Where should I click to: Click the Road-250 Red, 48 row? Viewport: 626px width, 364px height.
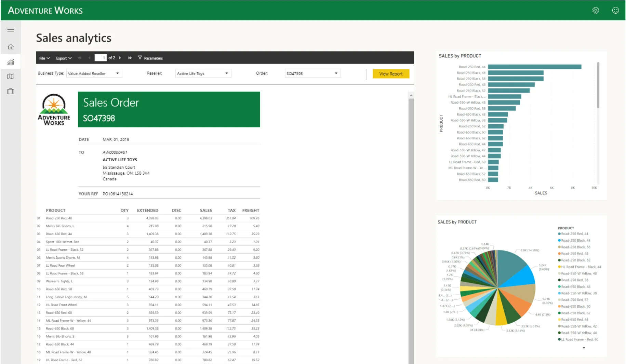[x=148, y=218]
